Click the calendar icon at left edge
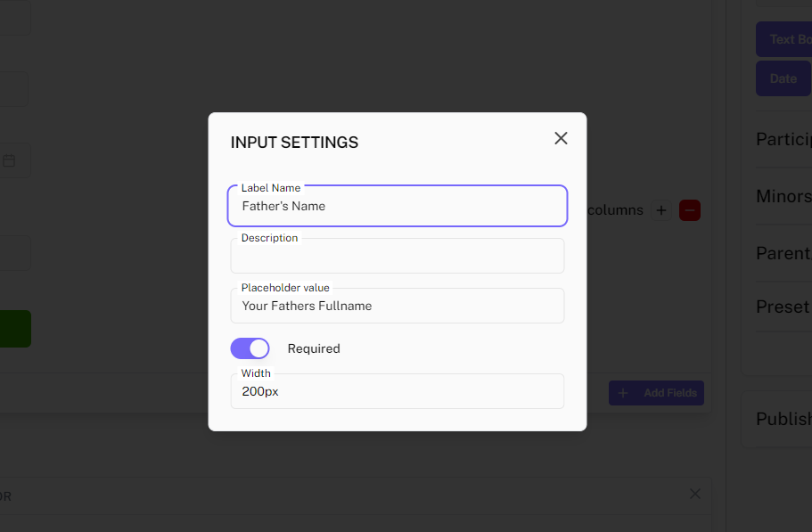The width and height of the screenshot is (812, 532). tap(9, 161)
